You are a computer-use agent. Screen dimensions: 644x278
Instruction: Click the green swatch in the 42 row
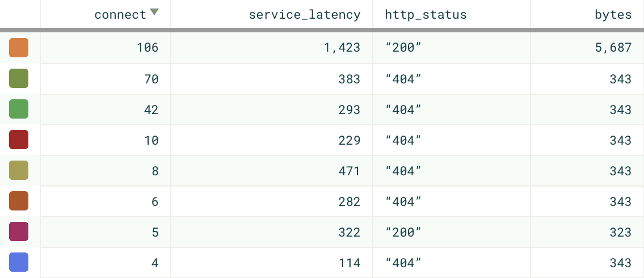(x=19, y=109)
